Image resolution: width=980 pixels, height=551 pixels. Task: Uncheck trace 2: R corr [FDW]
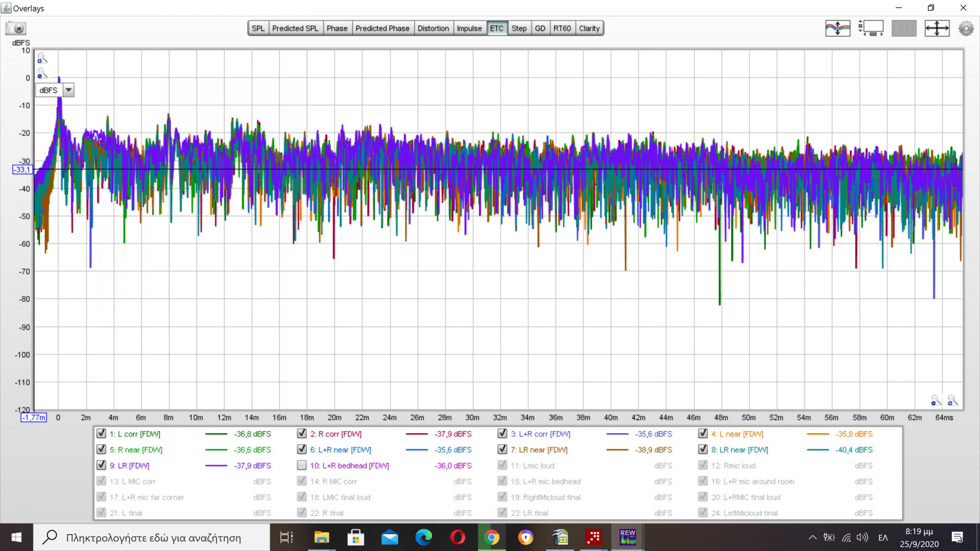[302, 434]
